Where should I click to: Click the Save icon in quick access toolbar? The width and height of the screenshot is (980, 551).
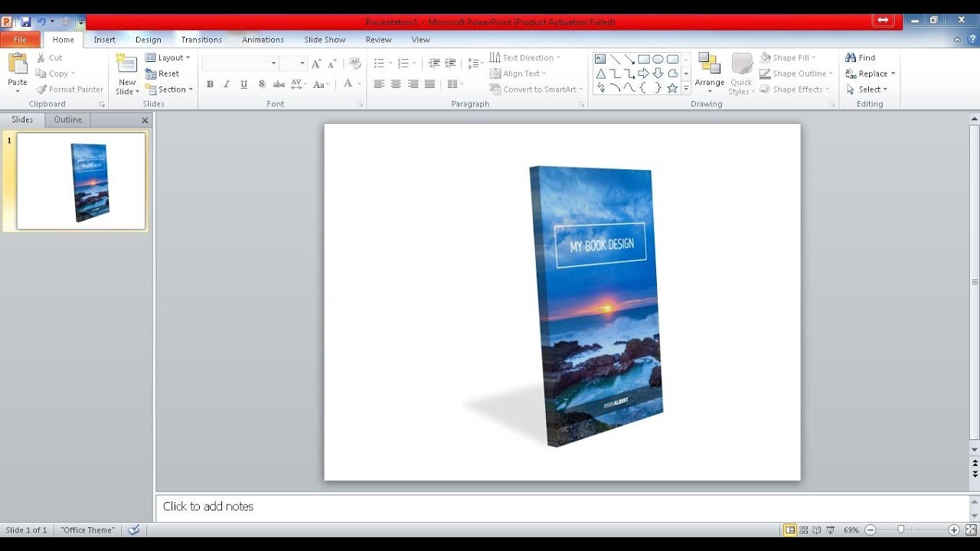(25, 21)
